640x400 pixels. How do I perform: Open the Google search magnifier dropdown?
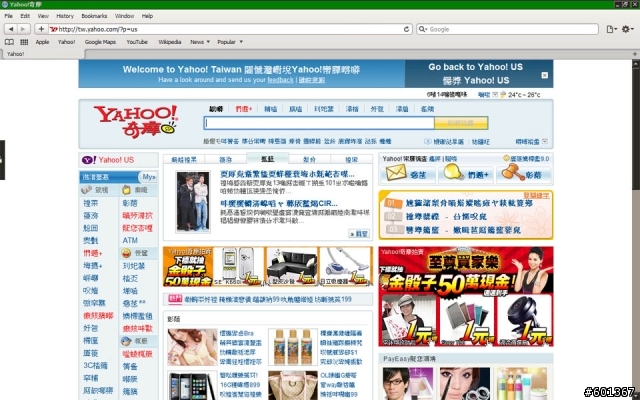422,29
